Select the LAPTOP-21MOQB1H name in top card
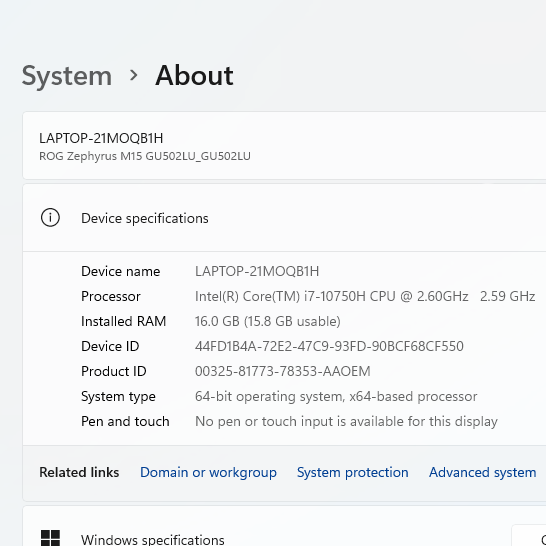546x546 pixels. 101,138
